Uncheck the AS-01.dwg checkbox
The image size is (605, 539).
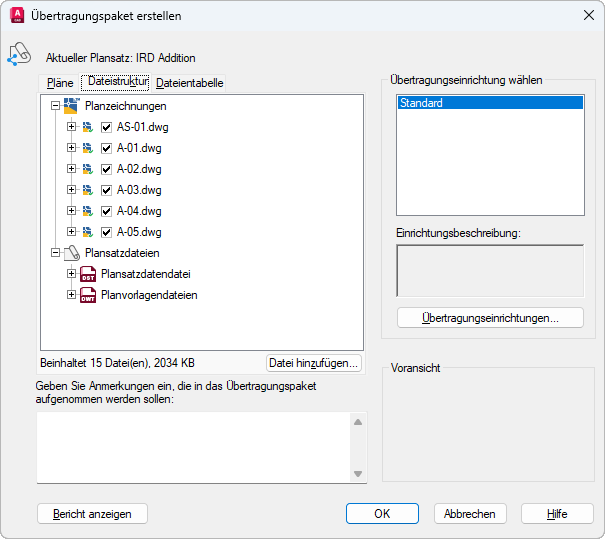click(106, 127)
